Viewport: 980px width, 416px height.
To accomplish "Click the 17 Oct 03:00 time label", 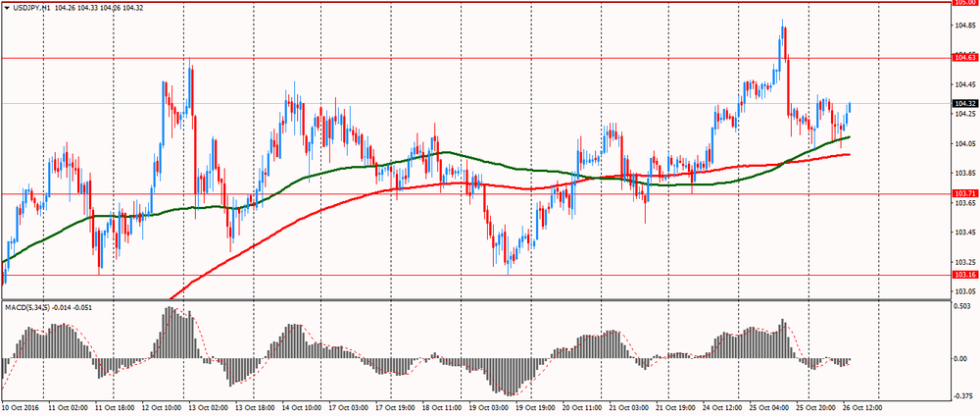I will coord(350,407).
